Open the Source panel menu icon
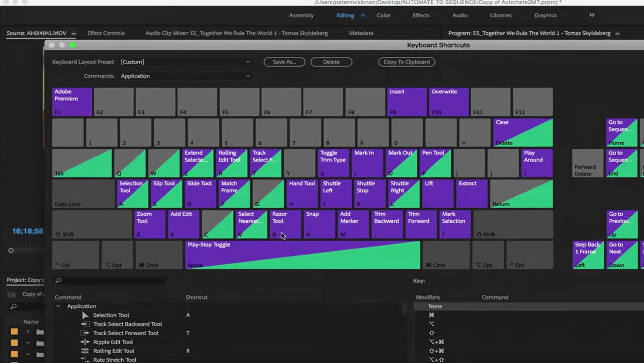Image resolution: width=644 pixels, height=363 pixels. pos(74,33)
